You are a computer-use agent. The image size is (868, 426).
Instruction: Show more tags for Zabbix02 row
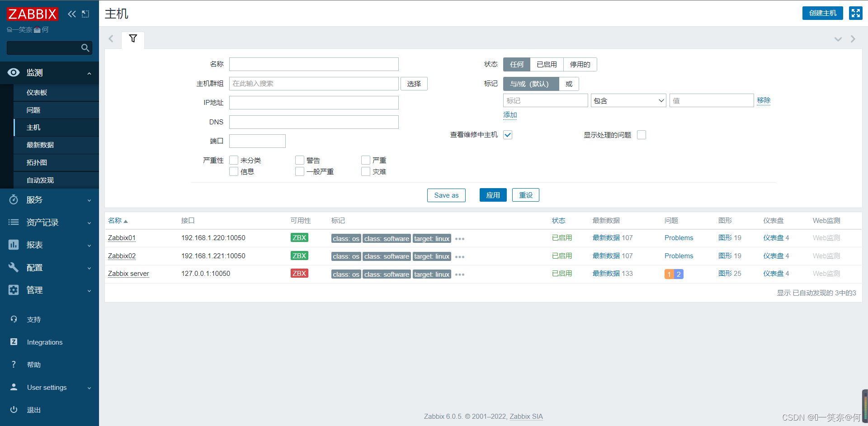click(x=460, y=257)
